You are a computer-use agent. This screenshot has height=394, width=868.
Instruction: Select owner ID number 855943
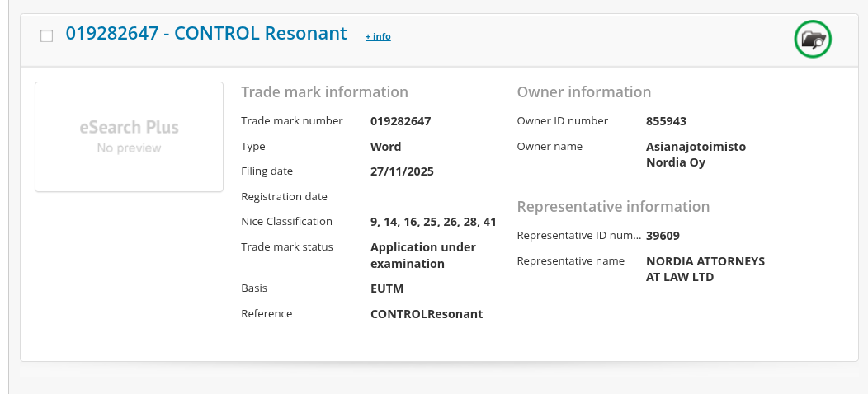tap(666, 121)
